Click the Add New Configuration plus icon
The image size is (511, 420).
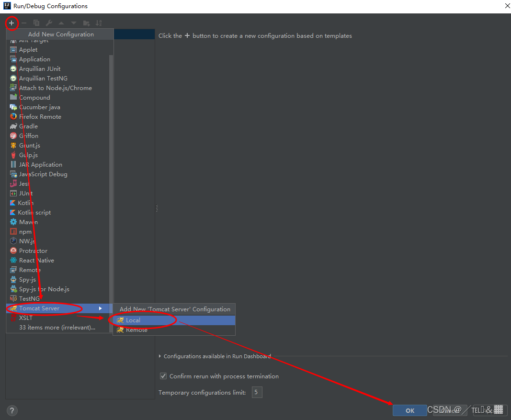pos(12,23)
